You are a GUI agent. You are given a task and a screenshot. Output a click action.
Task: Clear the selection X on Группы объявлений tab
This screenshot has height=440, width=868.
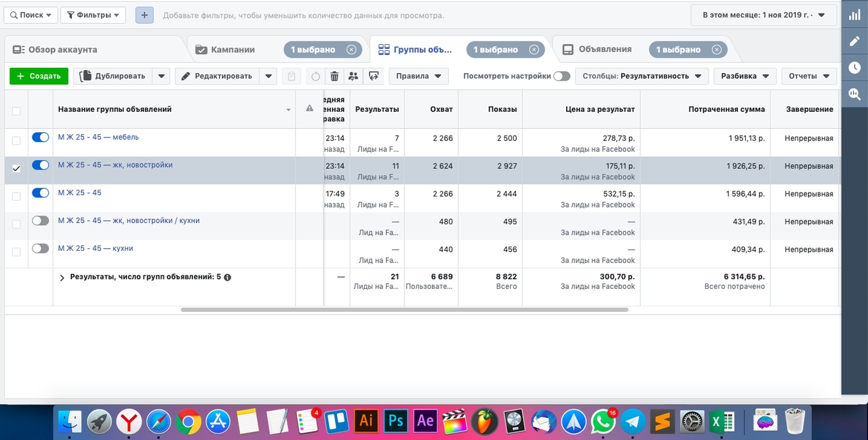coord(534,49)
